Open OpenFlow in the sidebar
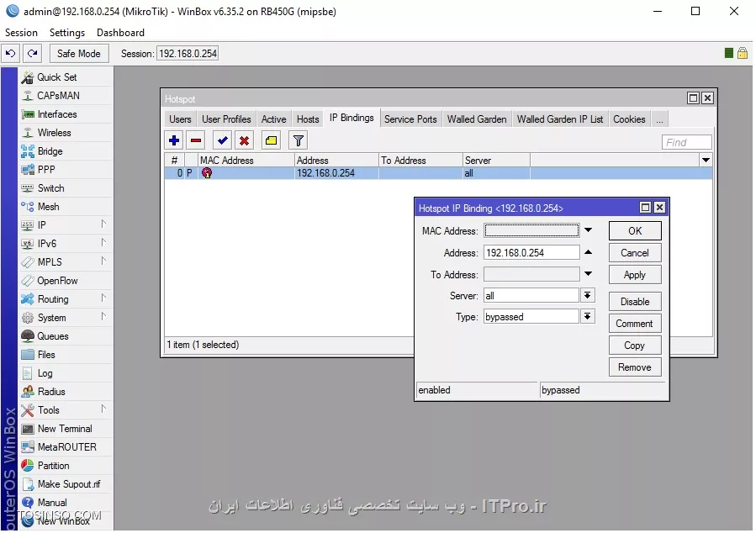Viewport: 756px width, 533px height. 65,281
